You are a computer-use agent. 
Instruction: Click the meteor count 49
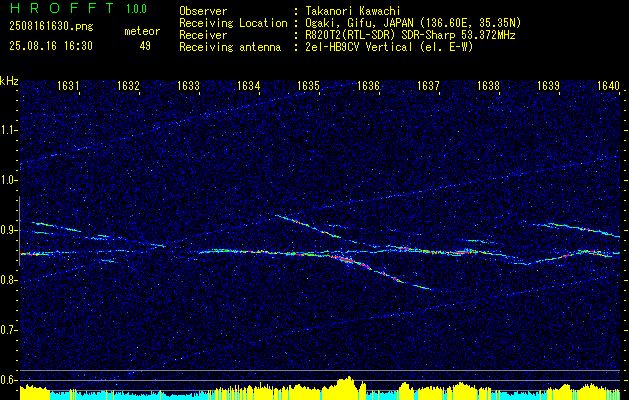[x=145, y=46]
